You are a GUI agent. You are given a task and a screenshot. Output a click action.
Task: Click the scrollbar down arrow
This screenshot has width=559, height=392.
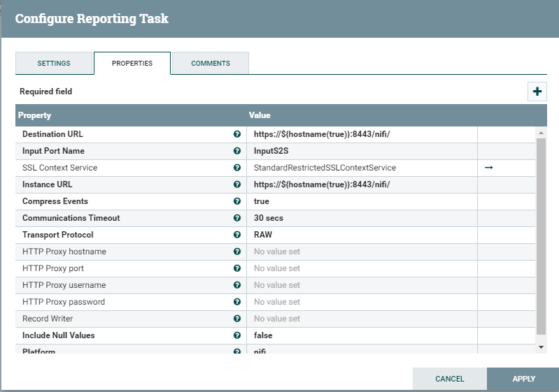541,347
